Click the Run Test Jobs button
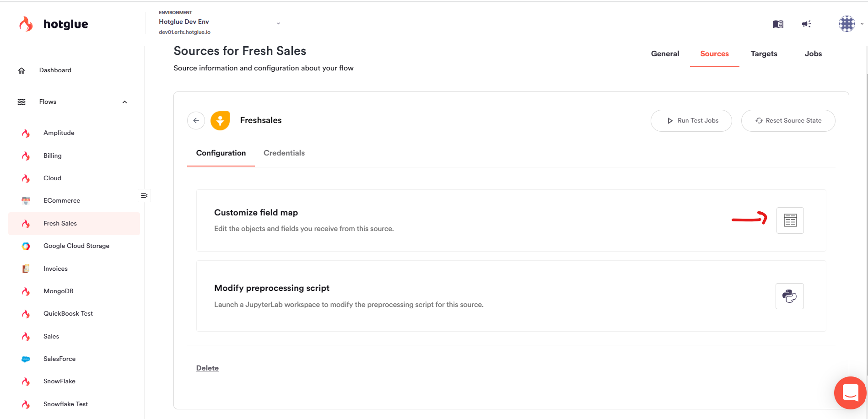Viewport: 868px width, 419px height. click(691, 121)
